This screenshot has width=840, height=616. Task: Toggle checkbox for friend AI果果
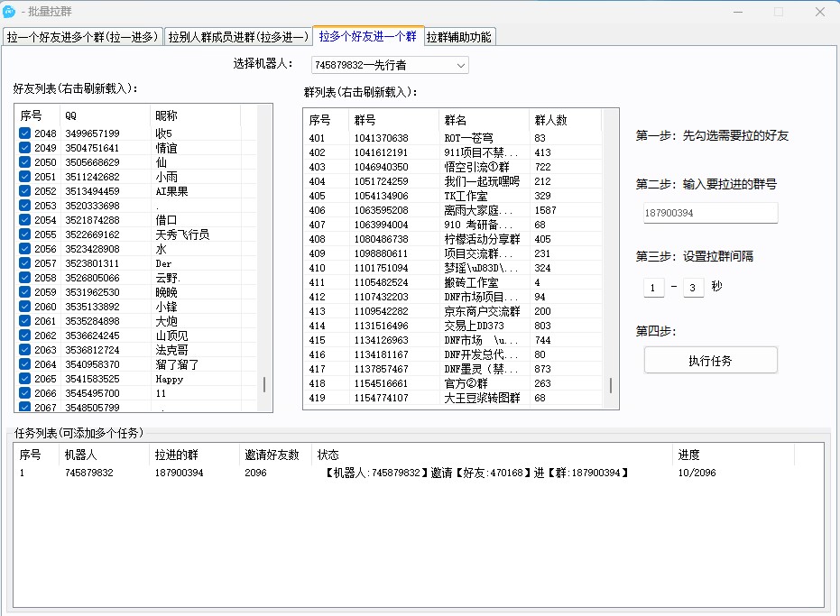(x=25, y=191)
